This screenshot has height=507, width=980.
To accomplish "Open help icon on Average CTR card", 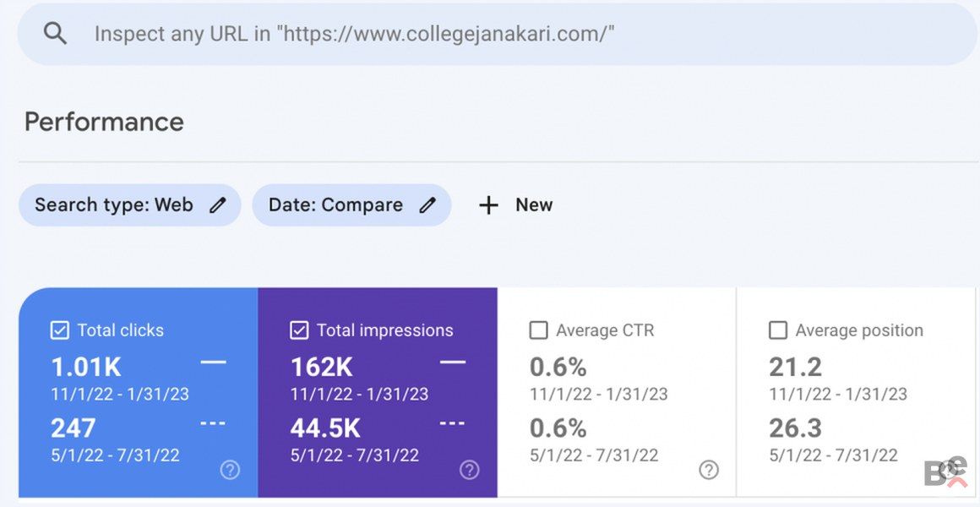I will click(x=709, y=470).
